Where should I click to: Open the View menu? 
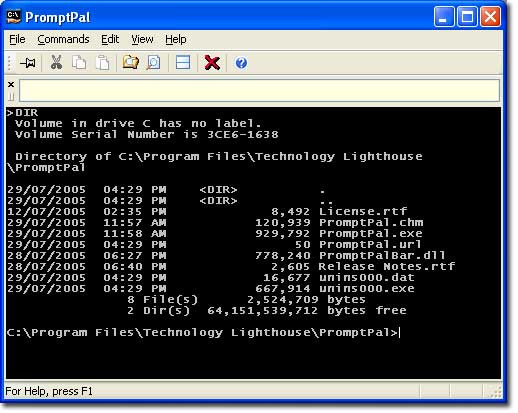(142, 39)
